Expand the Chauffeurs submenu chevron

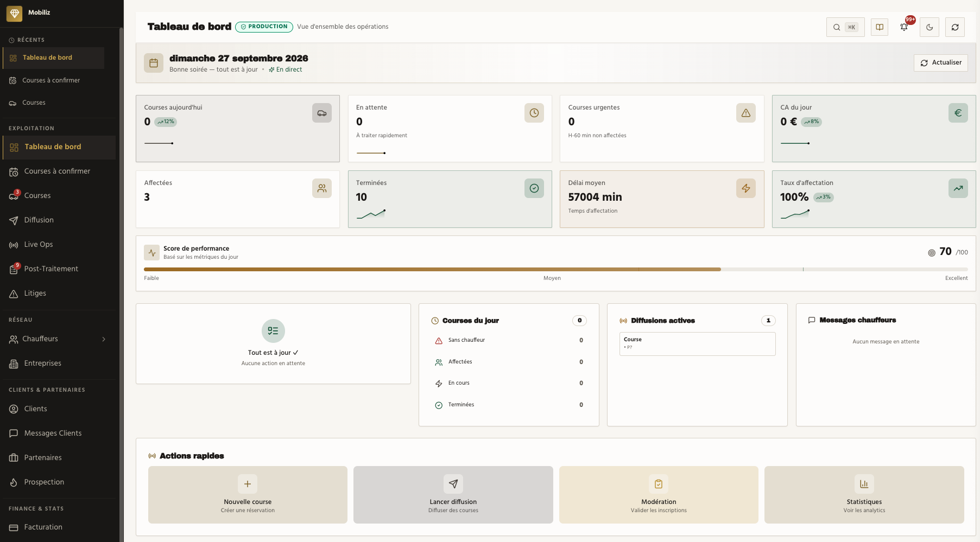pyautogui.click(x=104, y=339)
